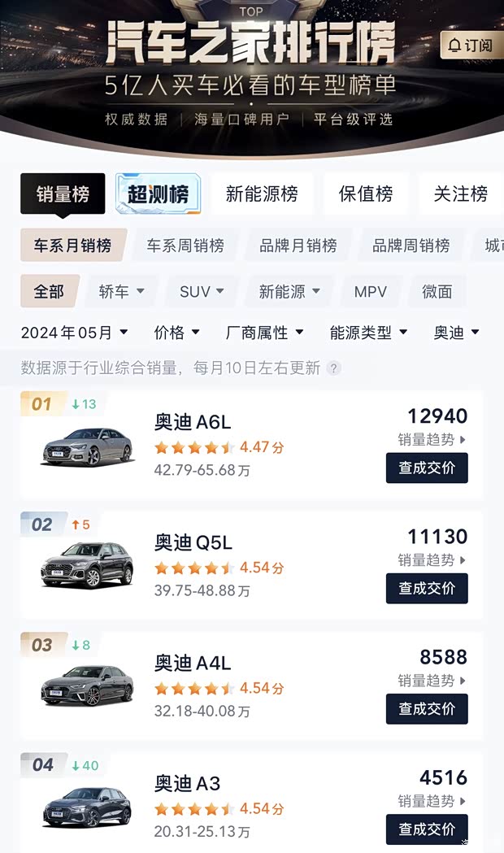Click the help question mark beside the update note

[x=333, y=368]
